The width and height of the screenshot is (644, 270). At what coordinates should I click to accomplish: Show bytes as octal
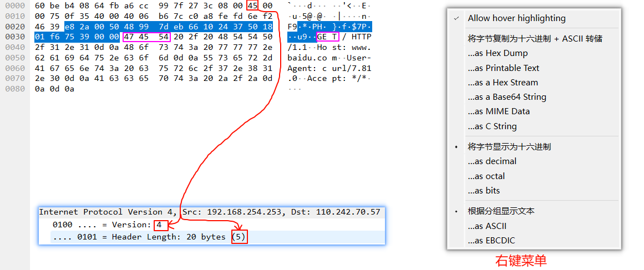point(486,176)
